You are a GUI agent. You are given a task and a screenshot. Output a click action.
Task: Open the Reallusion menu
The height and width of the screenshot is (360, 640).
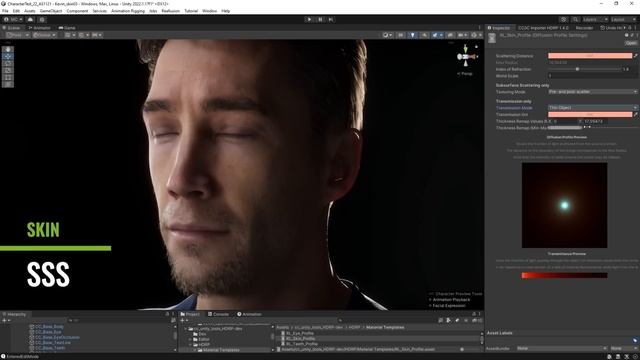pos(171,11)
